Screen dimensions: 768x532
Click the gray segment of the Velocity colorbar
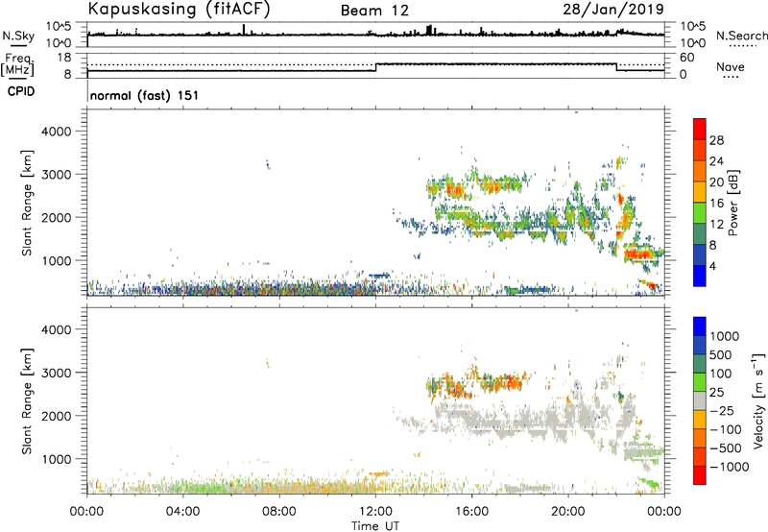tap(700, 401)
